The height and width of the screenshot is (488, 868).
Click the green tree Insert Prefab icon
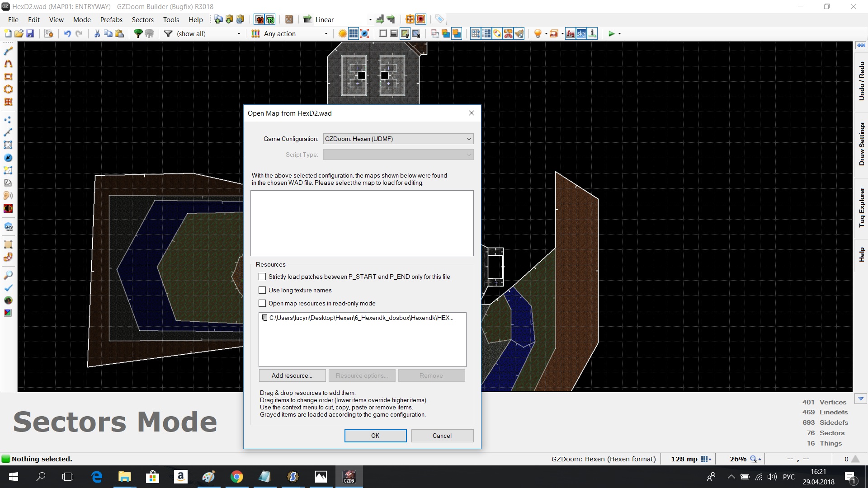138,33
